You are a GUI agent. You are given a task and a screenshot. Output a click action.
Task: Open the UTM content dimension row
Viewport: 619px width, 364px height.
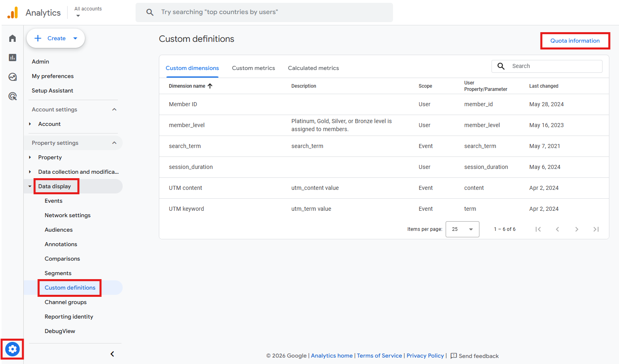tap(384, 188)
